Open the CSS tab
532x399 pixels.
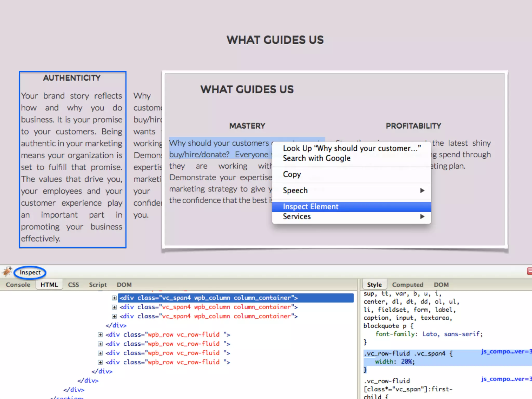(73, 285)
